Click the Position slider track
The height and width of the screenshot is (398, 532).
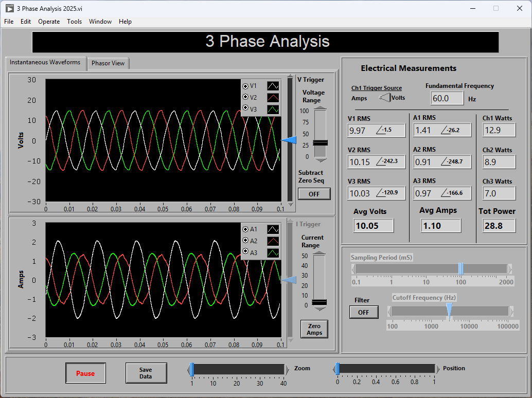[386, 369]
